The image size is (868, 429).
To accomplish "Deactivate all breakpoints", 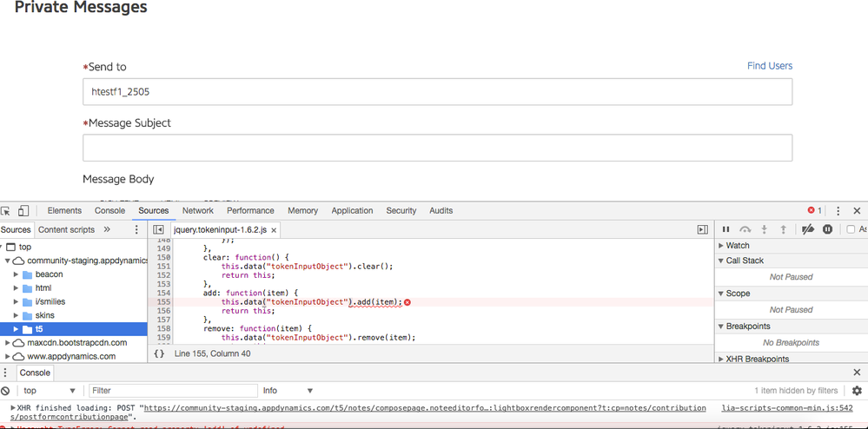I will 807,229.
